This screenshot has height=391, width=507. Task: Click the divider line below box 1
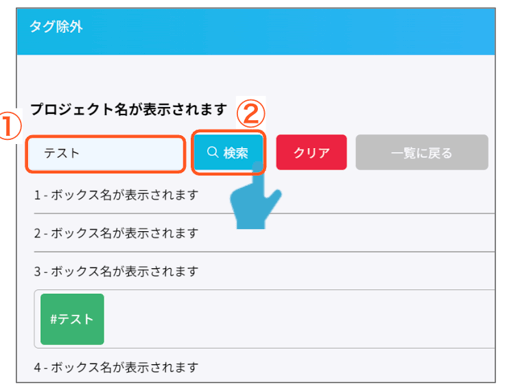pyautogui.click(x=264, y=213)
